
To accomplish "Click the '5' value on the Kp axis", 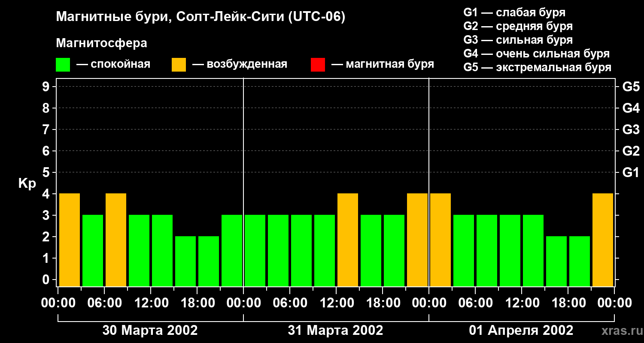I will 47,173.
